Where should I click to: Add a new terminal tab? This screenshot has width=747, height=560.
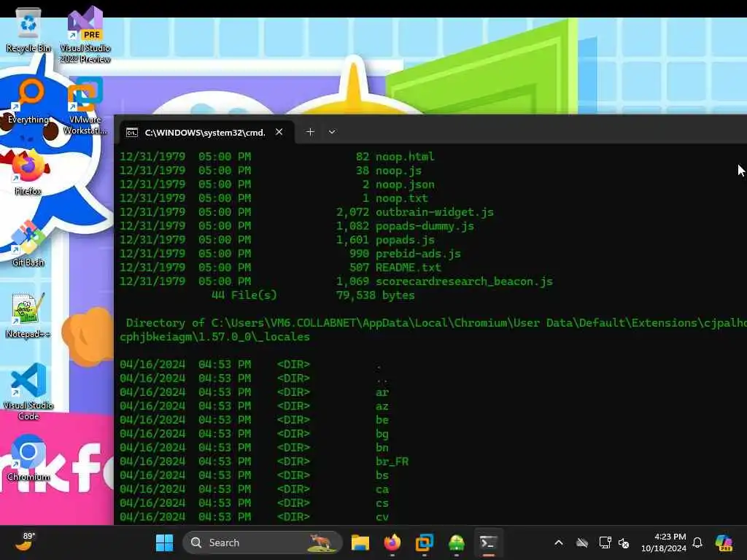(310, 132)
